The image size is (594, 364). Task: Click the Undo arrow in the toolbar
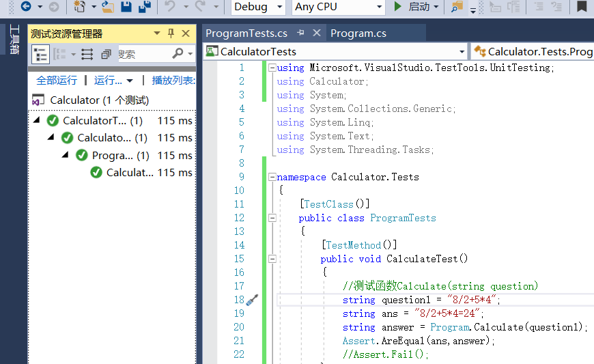click(171, 7)
